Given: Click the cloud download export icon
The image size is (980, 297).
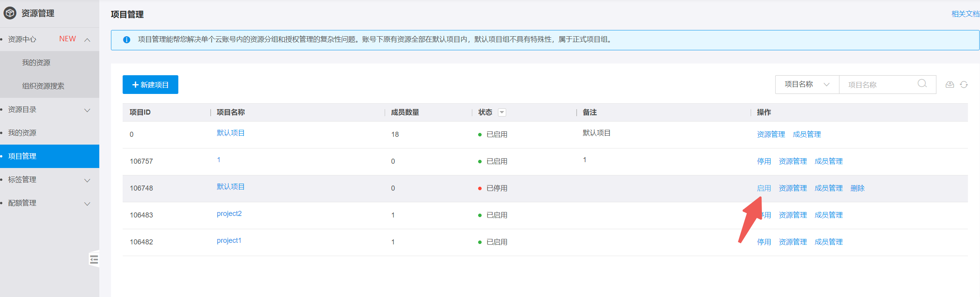Looking at the screenshot, I should click(950, 85).
